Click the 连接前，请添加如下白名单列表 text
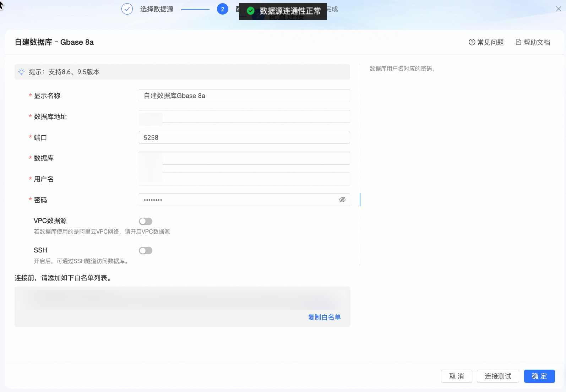 (64, 278)
